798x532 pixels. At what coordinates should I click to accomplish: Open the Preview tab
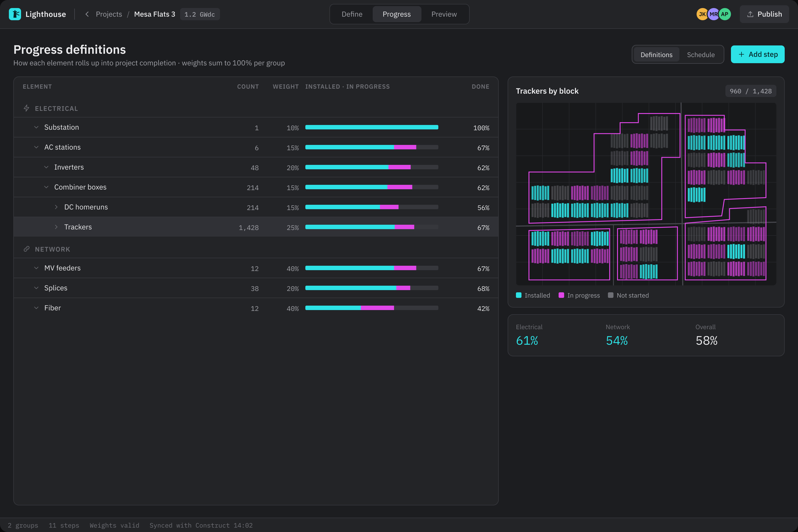(444, 14)
